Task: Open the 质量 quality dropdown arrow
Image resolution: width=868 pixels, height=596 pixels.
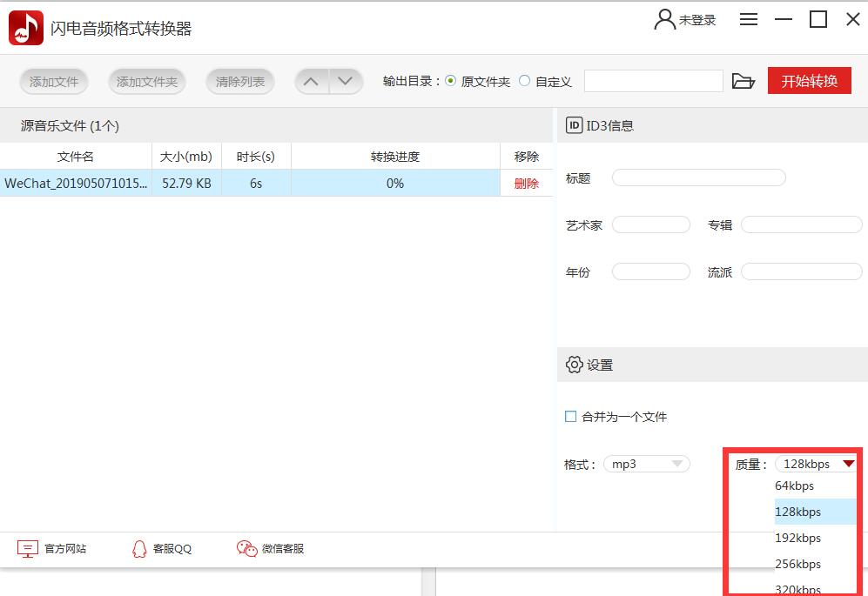Action: (x=849, y=464)
